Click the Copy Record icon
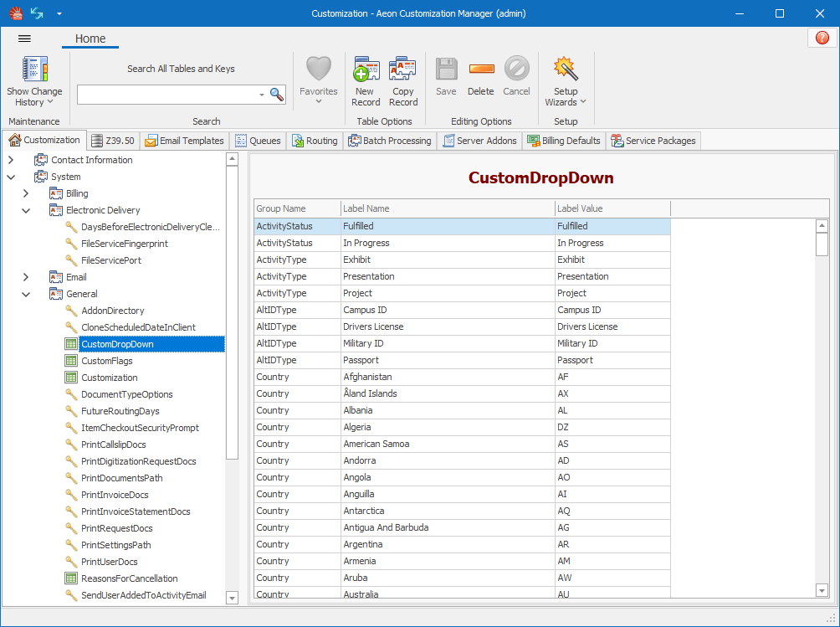 click(x=402, y=70)
